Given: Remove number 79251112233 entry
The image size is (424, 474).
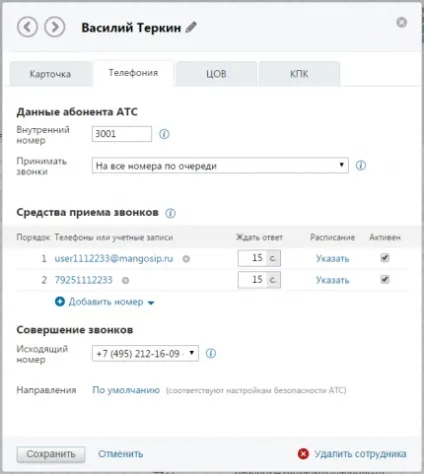Looking at the screenshot, I should click(125, 280).
